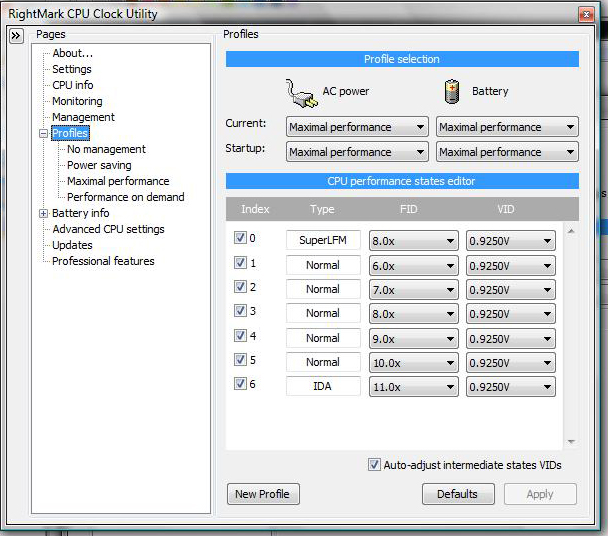Select the Performance on demand profile

[126, 197]
